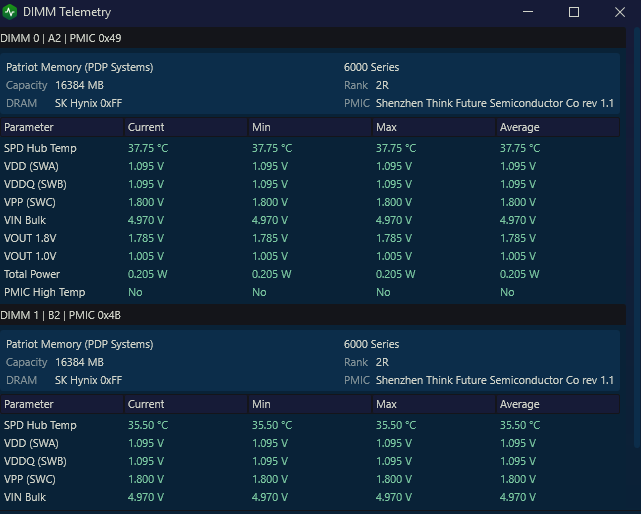Screen dimensions: 641x514
Task: Select the Total Power row in DIMM 0
Action: 310,274
